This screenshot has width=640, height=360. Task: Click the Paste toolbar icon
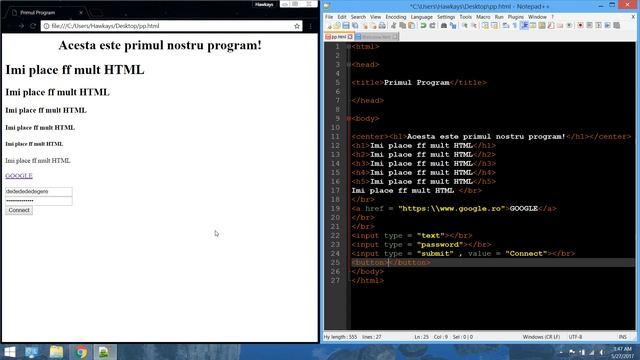pos(411,26)
